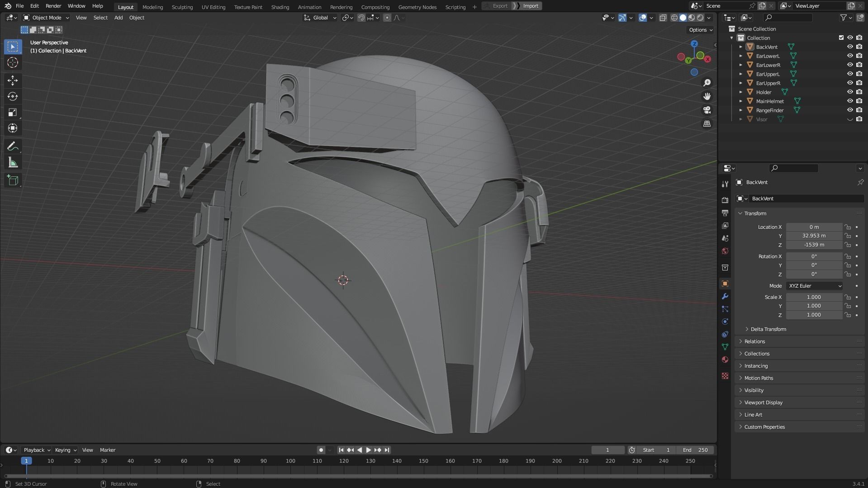Switch to the Sculpting workspace tab
This screenshot has width=868, height=488.
click(x=182, y=7)
